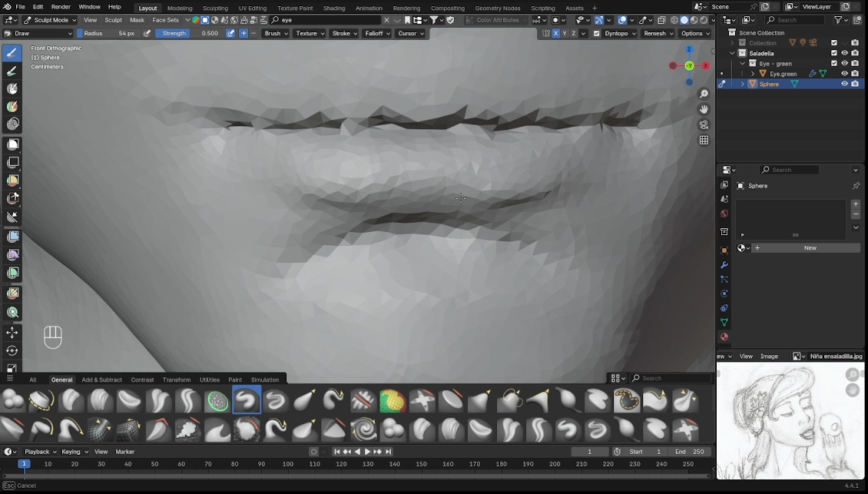The height and width of the screenshot is (494, 868).
Task: Toggle the Collection exclude checkbox
Action: tap(834, 43)
